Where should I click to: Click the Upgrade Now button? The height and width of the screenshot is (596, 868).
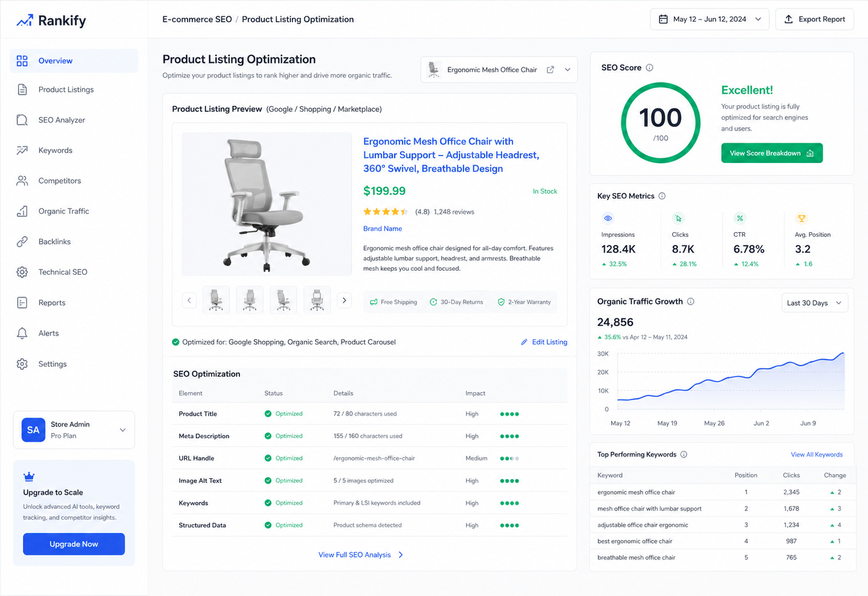(x=74, y=544)
